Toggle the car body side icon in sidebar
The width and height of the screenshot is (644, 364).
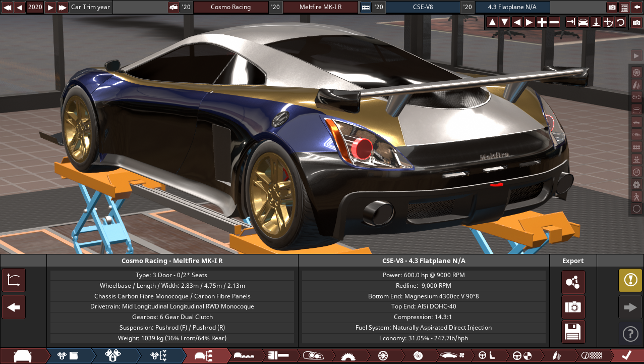[636, 122]
